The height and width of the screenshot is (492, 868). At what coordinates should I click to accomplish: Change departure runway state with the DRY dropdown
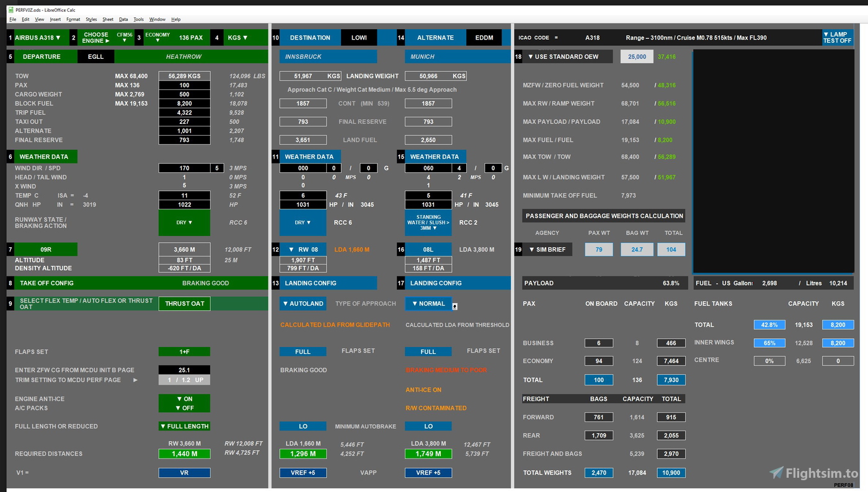click(x=184, y=222)
